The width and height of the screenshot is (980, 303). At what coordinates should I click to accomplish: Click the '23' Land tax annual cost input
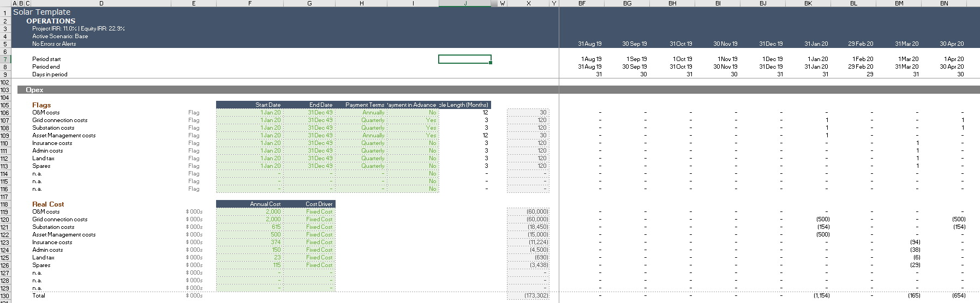pos(277,257)
